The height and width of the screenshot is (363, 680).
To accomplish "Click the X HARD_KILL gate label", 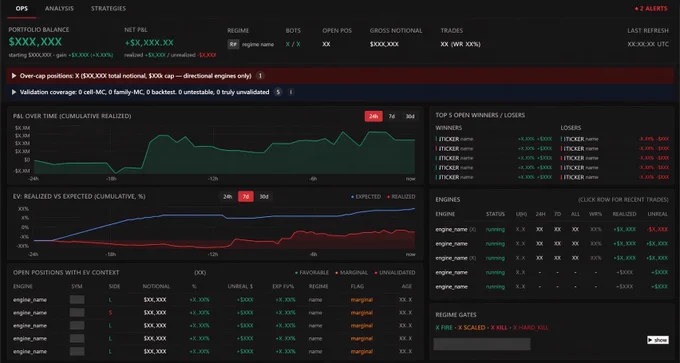I will (x=531, y=328).
